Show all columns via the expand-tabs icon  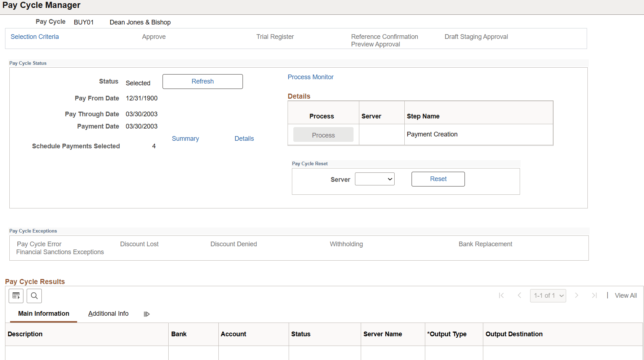click(146, 314)
